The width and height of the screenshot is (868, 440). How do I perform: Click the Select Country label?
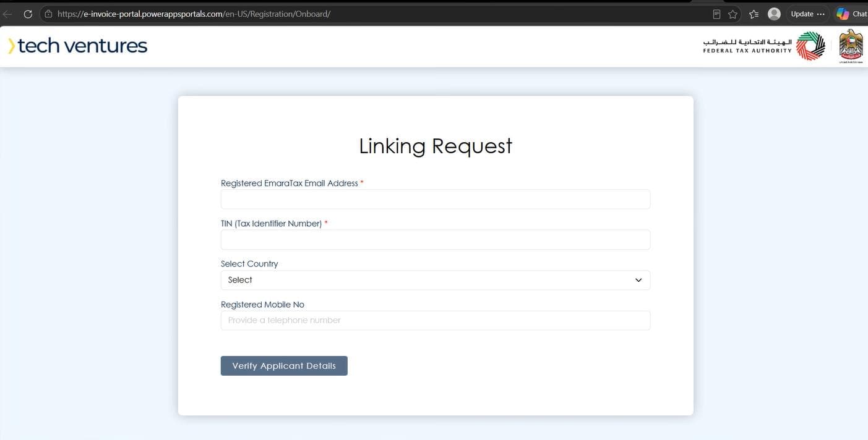pyautogui.click(x=249, y=264)
